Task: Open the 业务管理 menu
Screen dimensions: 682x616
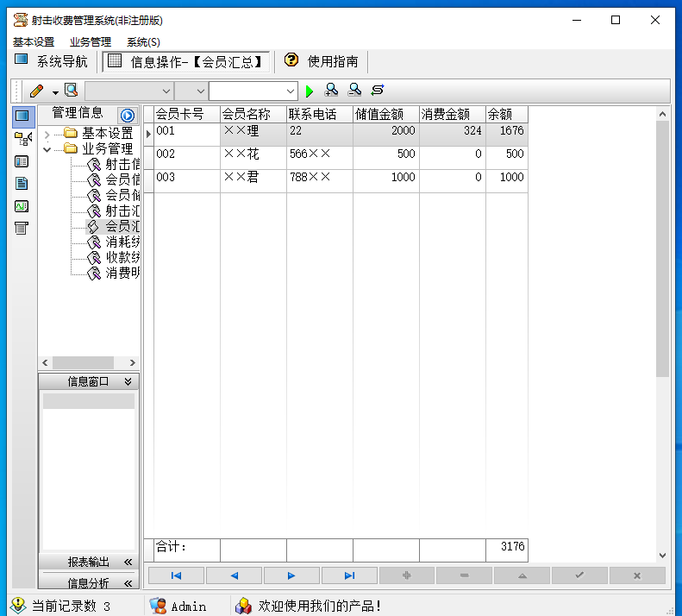Action: (x=91, y=42)
